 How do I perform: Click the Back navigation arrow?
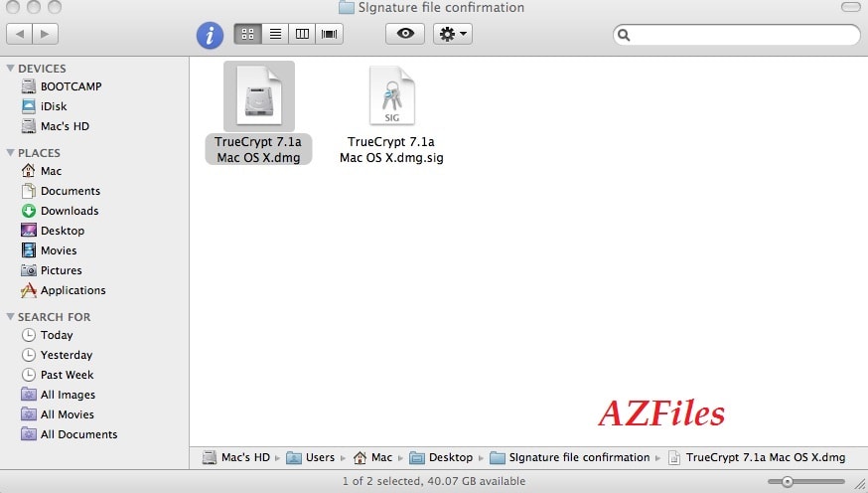20,34
